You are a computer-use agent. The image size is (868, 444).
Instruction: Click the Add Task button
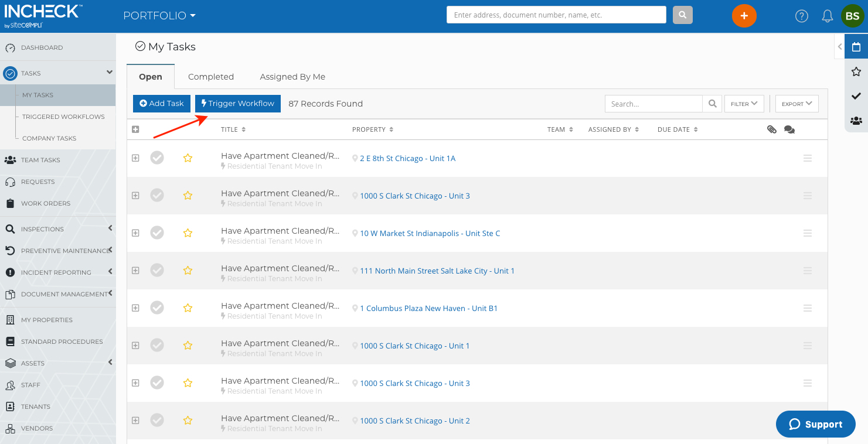[162, 104]
